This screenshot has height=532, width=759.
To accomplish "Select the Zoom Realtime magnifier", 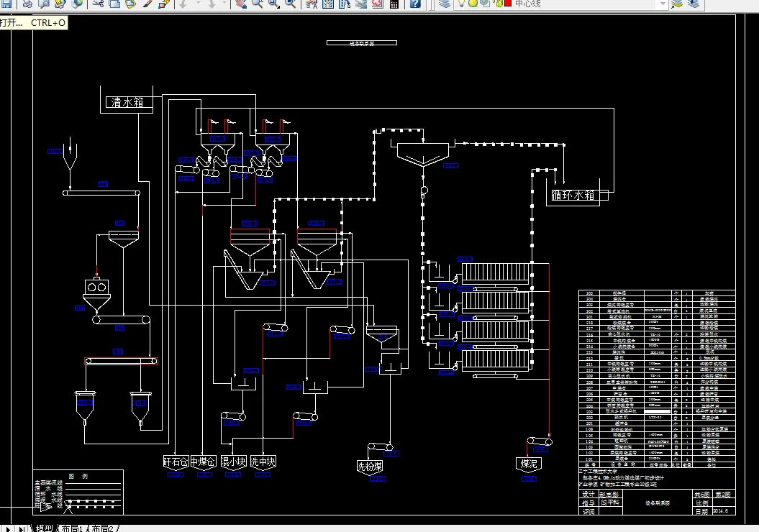I will point(257,4).
